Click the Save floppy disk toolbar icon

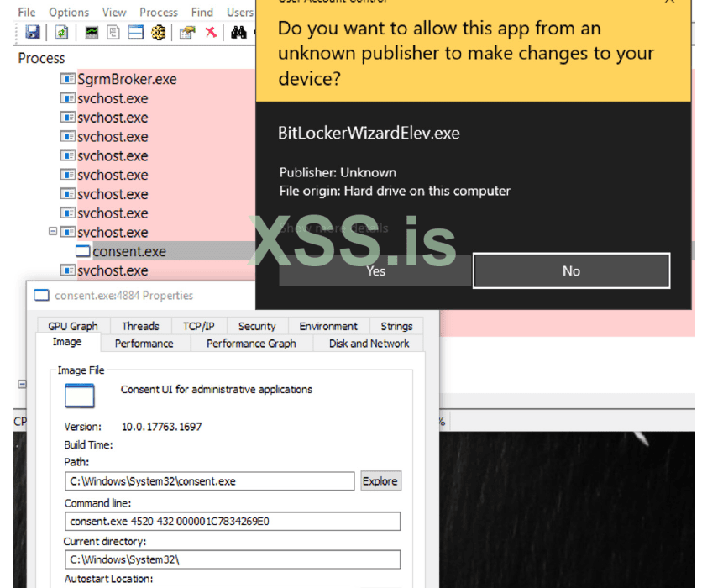[32, 32]
